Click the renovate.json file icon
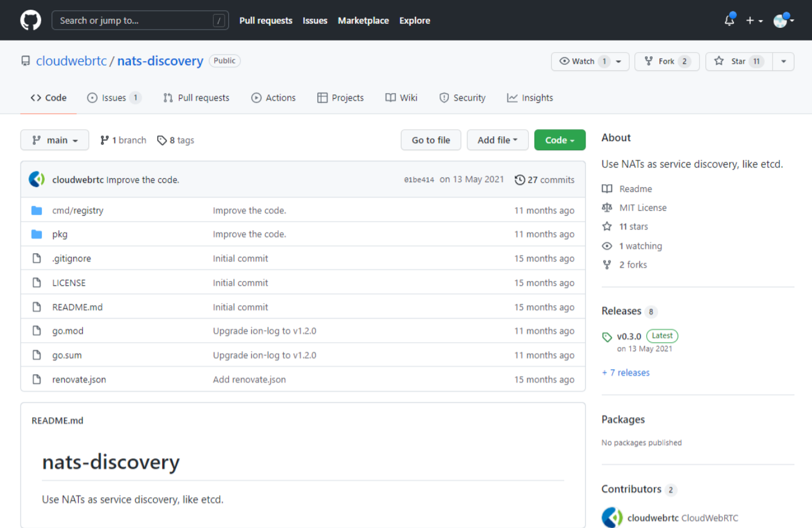 pyautogui.click(x=37, y=380)
